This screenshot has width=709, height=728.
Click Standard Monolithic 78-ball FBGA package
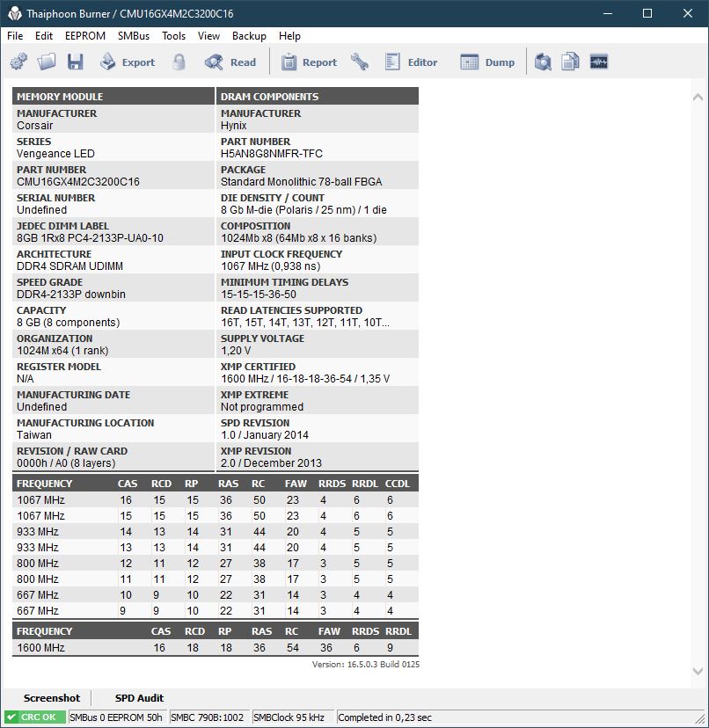coord(301,181)
